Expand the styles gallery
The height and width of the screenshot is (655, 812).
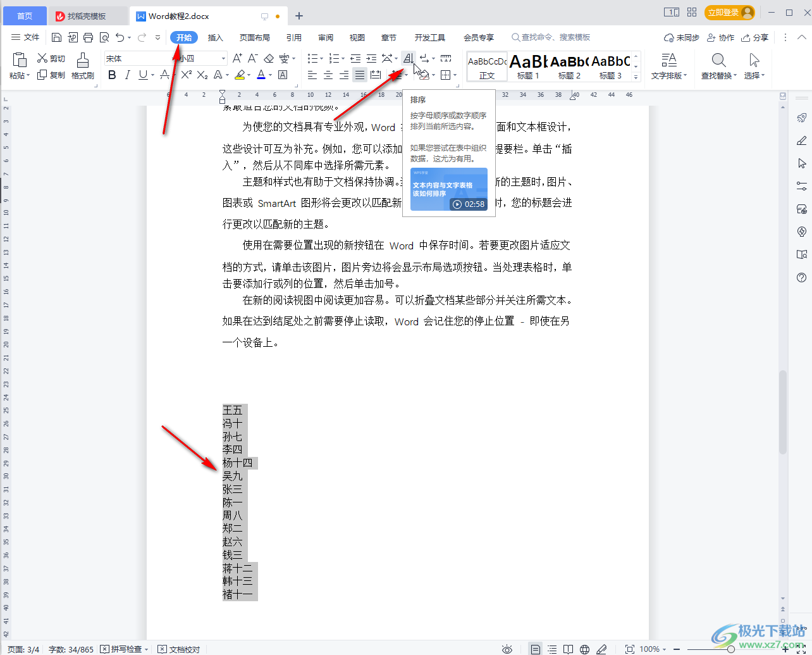point(636,77)
